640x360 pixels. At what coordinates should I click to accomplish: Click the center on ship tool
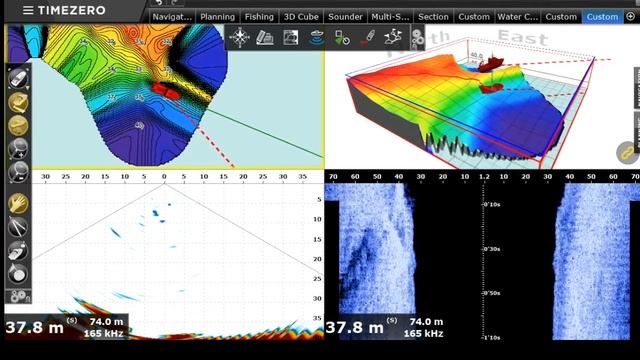(x=18, y=79)
